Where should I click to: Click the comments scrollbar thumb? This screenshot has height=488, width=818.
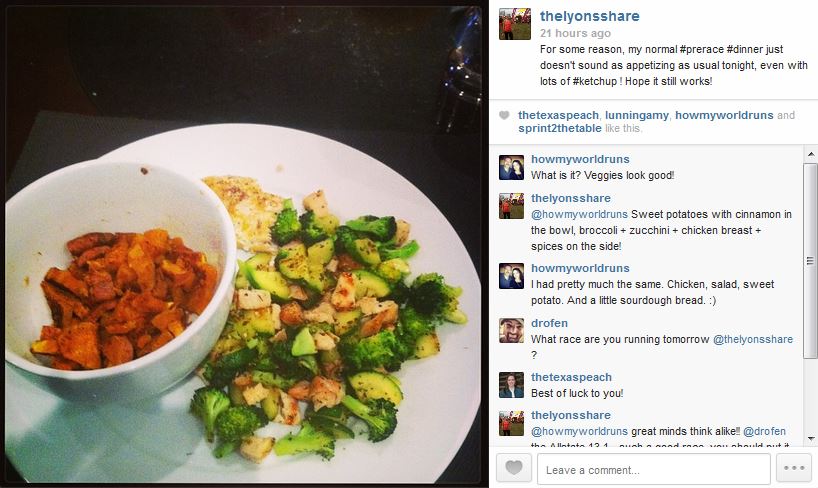811,261
